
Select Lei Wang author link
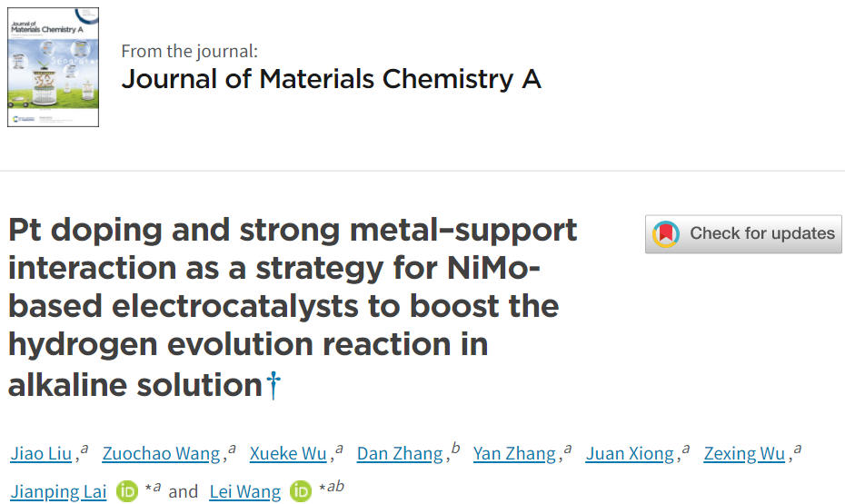[244, 491]
